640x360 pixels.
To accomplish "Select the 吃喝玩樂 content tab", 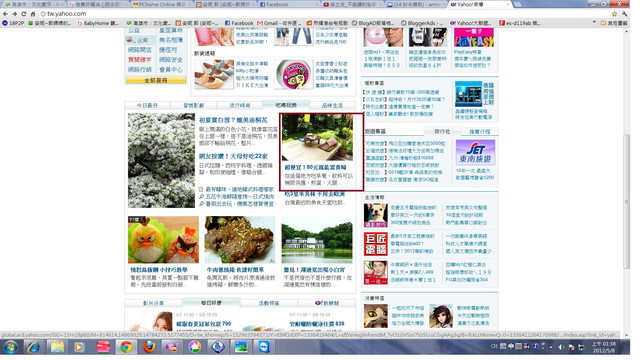I will (x=286, y=105).
